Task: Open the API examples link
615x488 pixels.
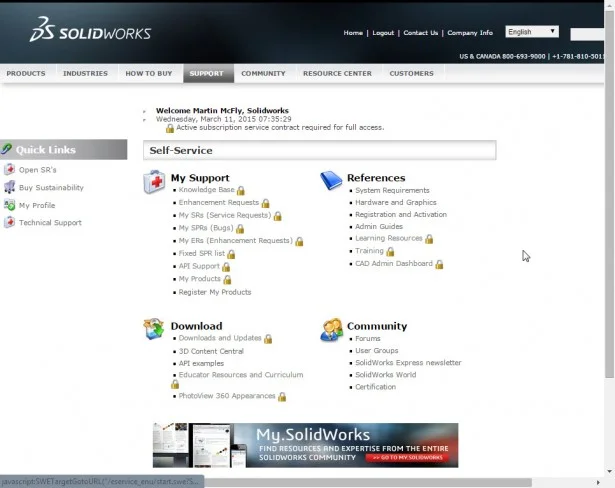Action: pos(201,363)
